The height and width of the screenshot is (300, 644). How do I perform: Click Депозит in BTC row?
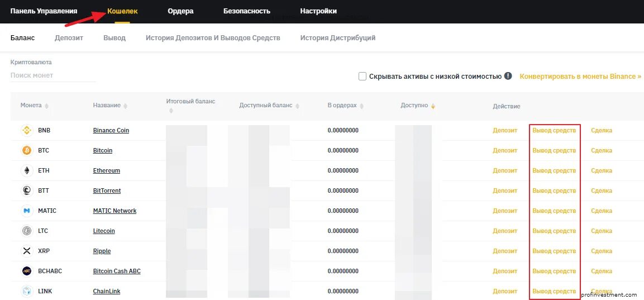(505, 150)
